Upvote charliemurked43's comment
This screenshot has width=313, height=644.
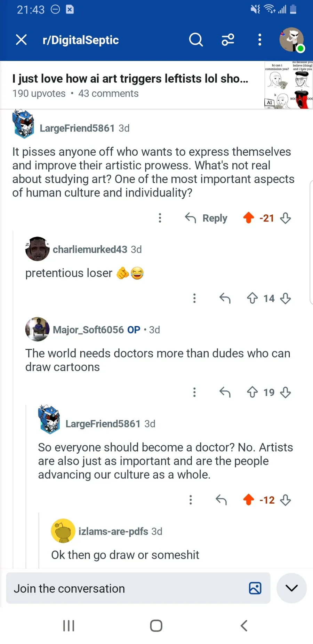pos(252,298)
